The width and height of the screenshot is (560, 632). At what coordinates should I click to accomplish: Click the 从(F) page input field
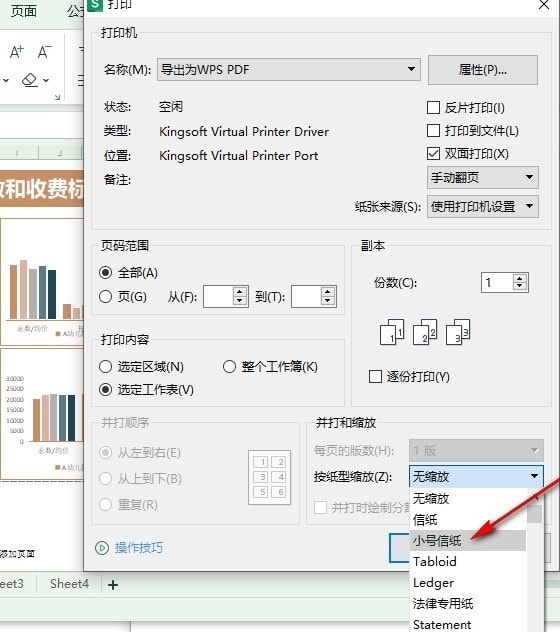click(218, 297)
